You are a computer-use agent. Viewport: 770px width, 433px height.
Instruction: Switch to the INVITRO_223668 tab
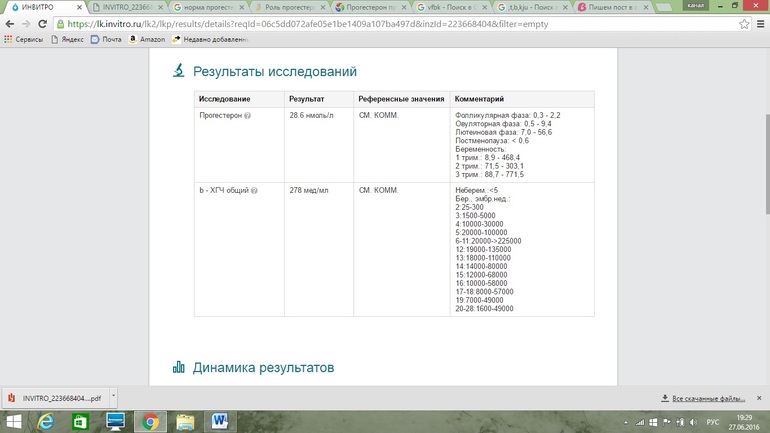tap(126, 7)
